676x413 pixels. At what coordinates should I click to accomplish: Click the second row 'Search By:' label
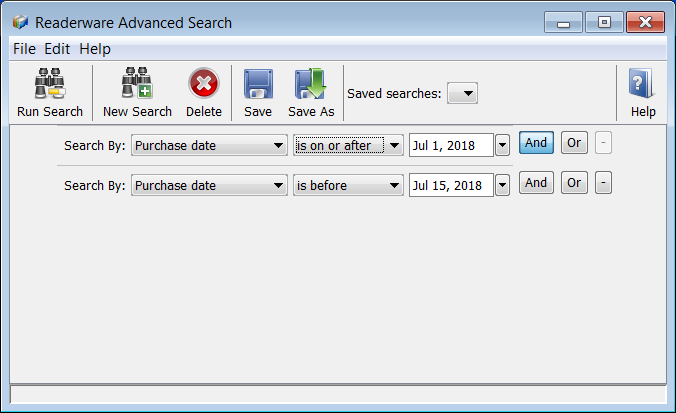(94, 186)
